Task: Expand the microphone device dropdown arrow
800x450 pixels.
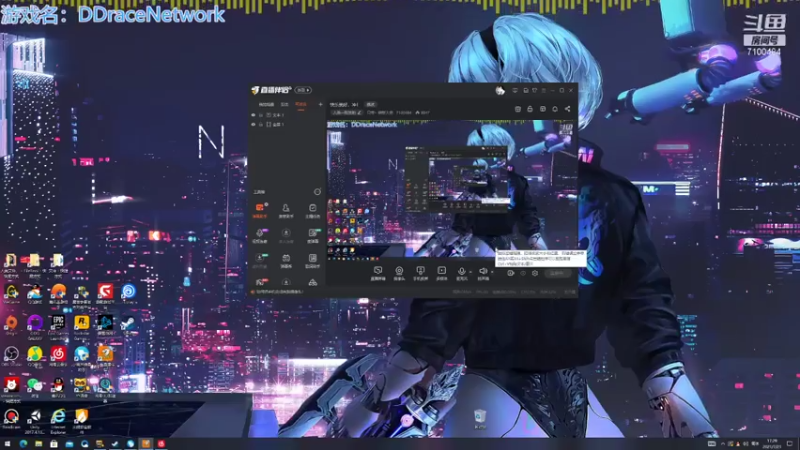Action: pos(470,272)
